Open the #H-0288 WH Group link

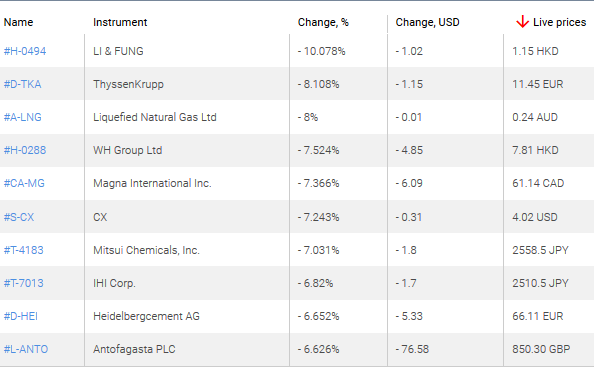[x=25, y=150]
